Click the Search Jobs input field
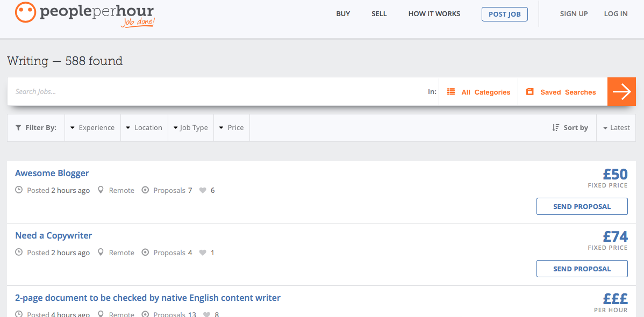Screen dimensions: 644x317 coord(161,91)
